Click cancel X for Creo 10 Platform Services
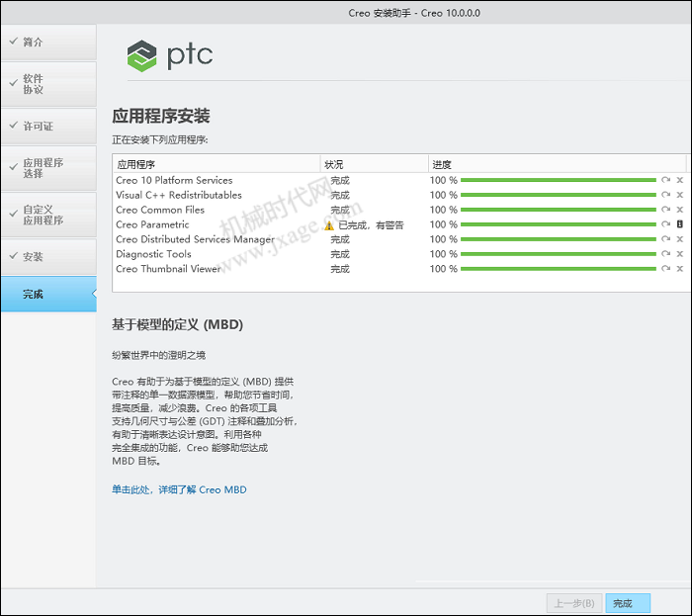692x616 pixels. pyautogui.click(x=680, y=180)
